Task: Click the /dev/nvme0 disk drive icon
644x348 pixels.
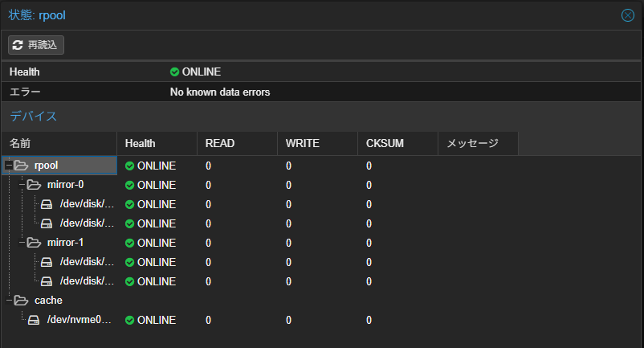Action: pos(34,320)
